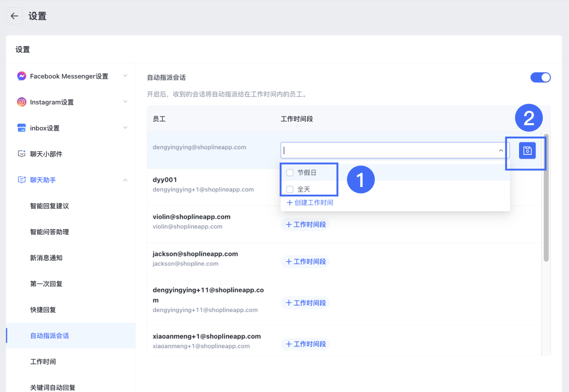Click the employee table vertical scrollbar
This screenshot has height=392, width=569.
tap(546, 198)
